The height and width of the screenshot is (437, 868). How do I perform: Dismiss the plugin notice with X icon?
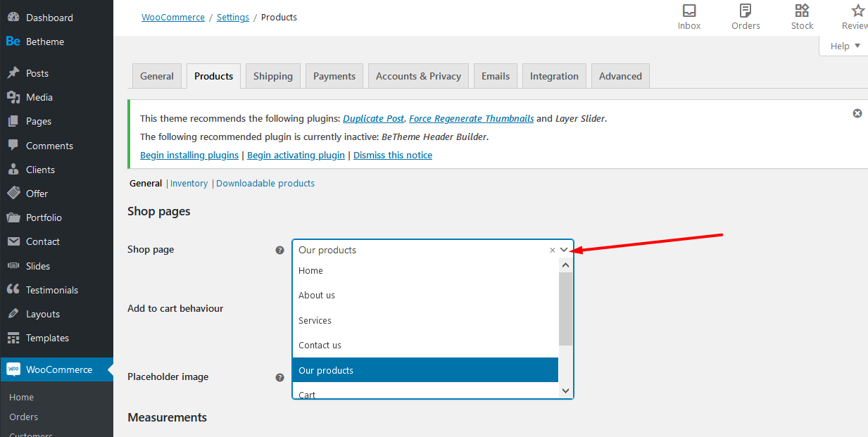point(857,113)
